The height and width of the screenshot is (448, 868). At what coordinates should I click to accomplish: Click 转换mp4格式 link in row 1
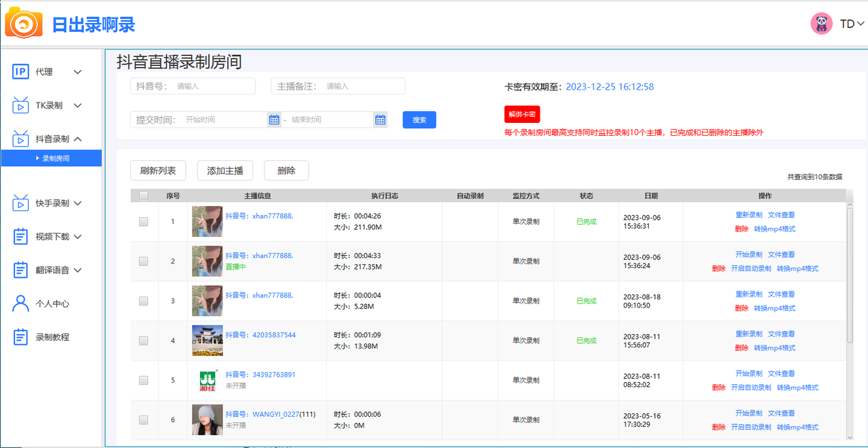[774, 229]
